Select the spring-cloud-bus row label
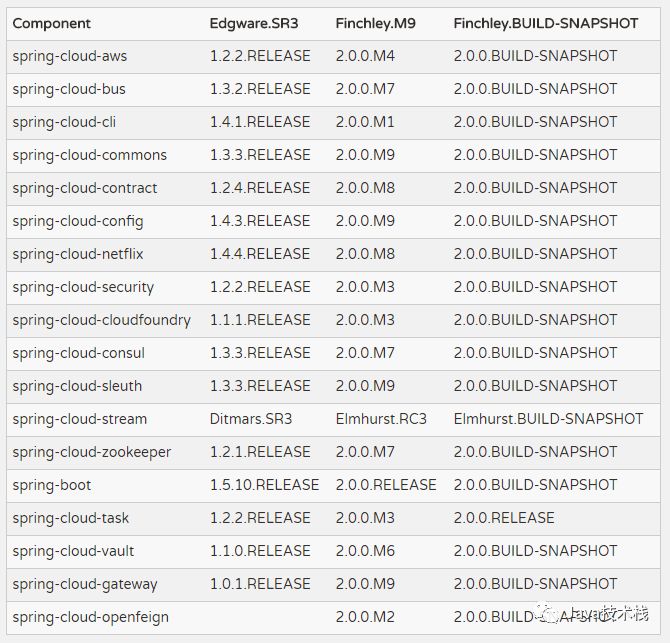 69,89
